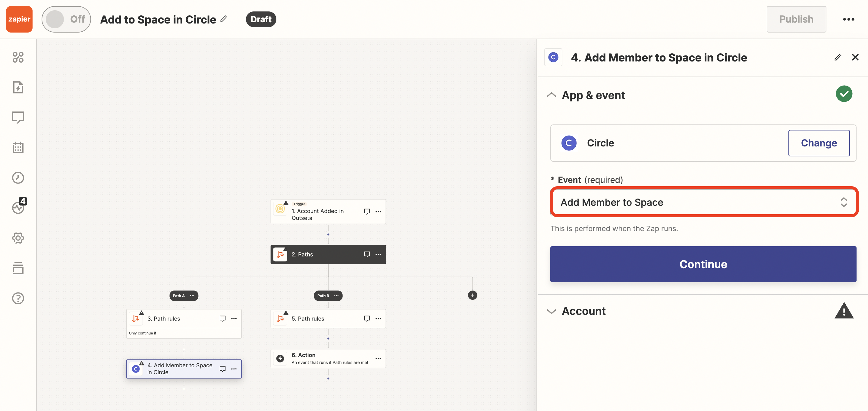Open the versions stack icon in sidebar

click(18, 268)
